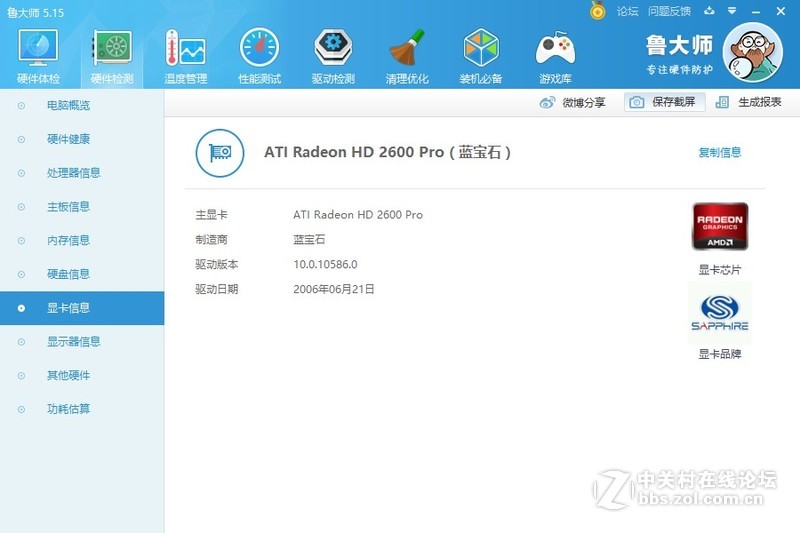Click the gold medal icon in title bar

point(597,10)
